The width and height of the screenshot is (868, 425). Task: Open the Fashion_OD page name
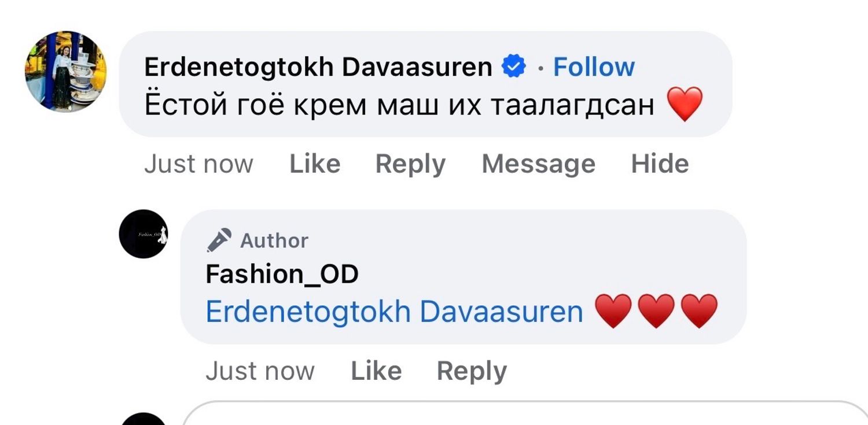click(x=282, y=274)
